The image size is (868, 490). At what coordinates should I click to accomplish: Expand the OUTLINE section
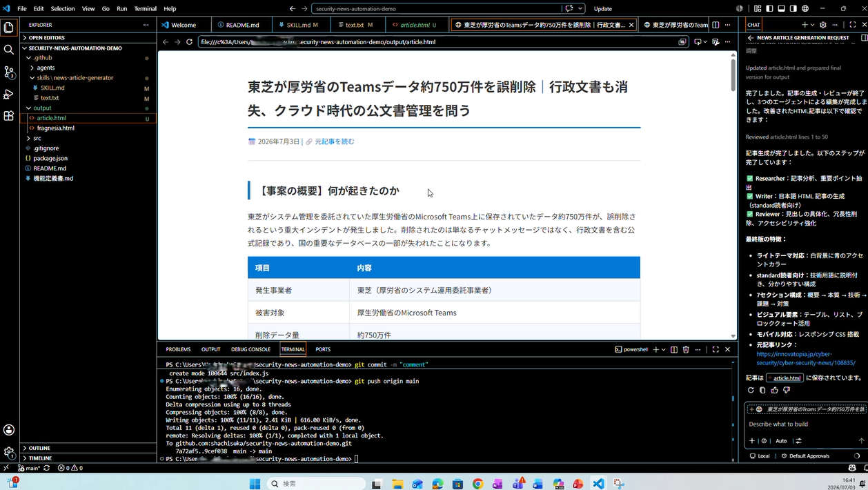tap(88, 448)
